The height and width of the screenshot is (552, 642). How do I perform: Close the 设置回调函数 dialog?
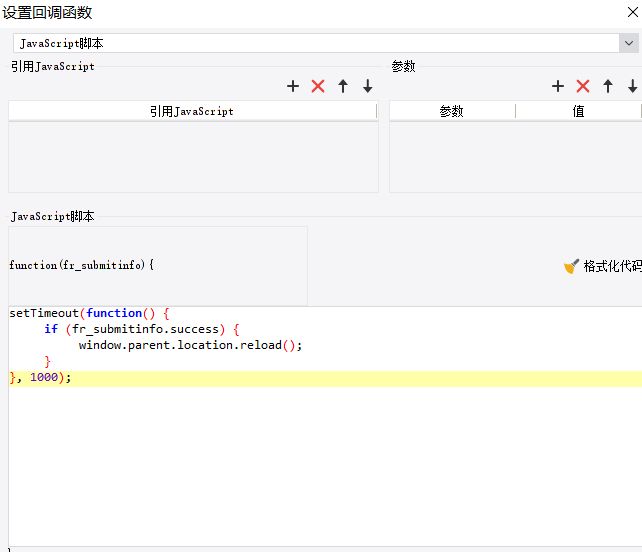[633, 12]
